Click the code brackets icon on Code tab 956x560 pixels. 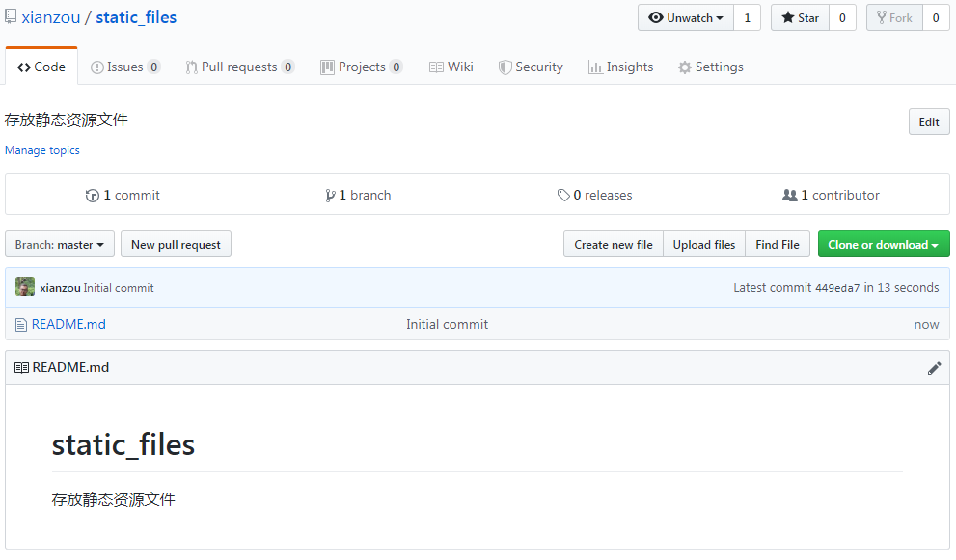pos(24,67)
